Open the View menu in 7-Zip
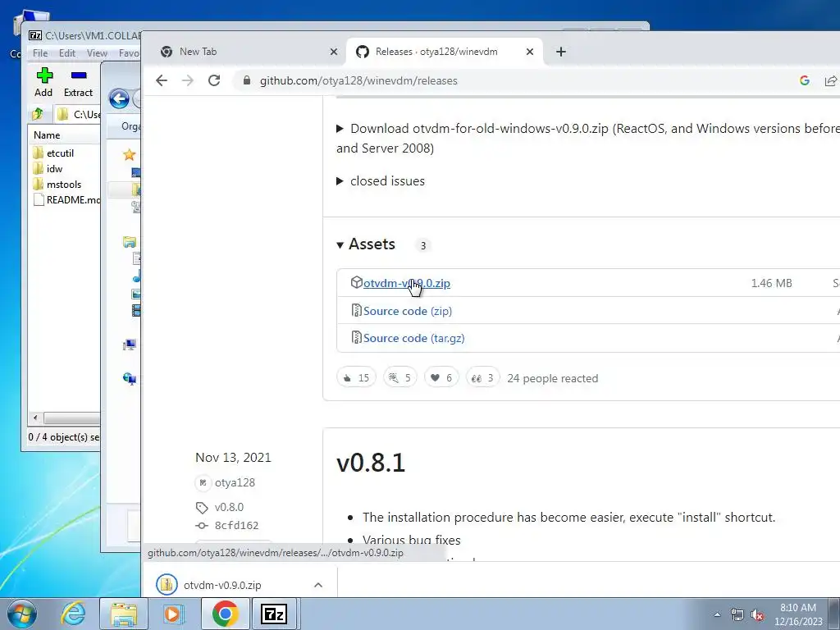 [97, 53]
